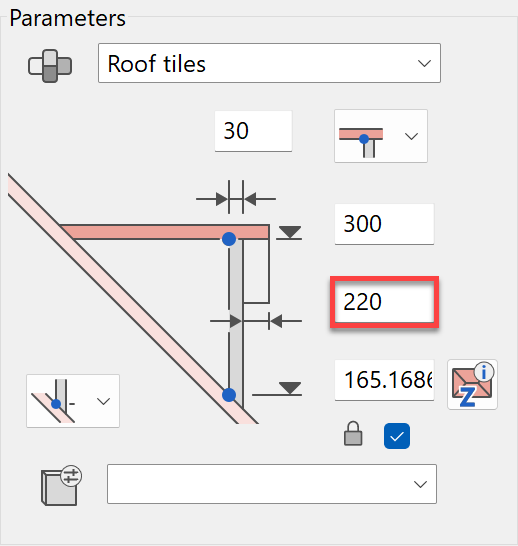Click the top blue anchor point in diagram
Image resolution: width=518 pixels, height=546 pixels.
tap(229, 239)
